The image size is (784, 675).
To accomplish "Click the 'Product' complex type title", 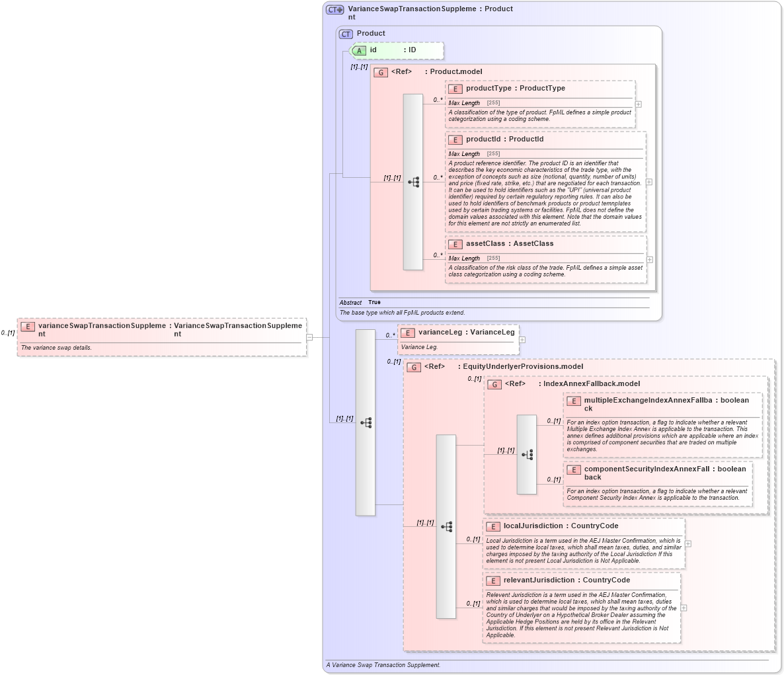I will click(371, 34).
